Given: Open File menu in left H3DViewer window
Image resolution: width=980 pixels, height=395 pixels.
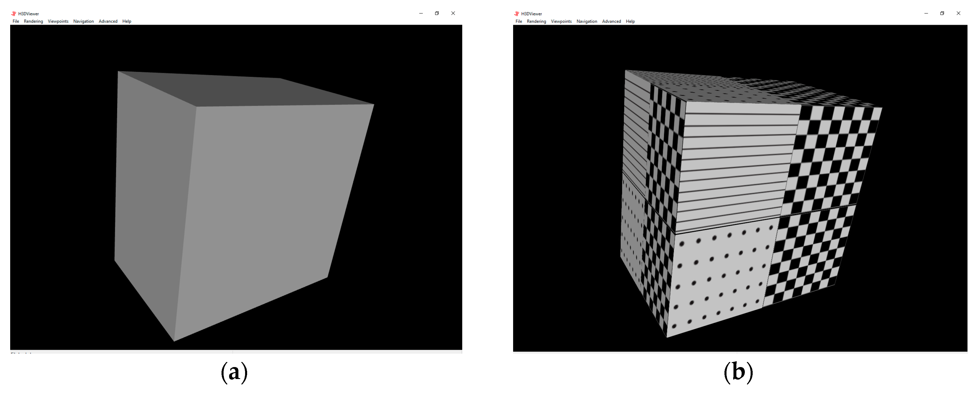Looking at the screenshot, I should tap(16, 21).
